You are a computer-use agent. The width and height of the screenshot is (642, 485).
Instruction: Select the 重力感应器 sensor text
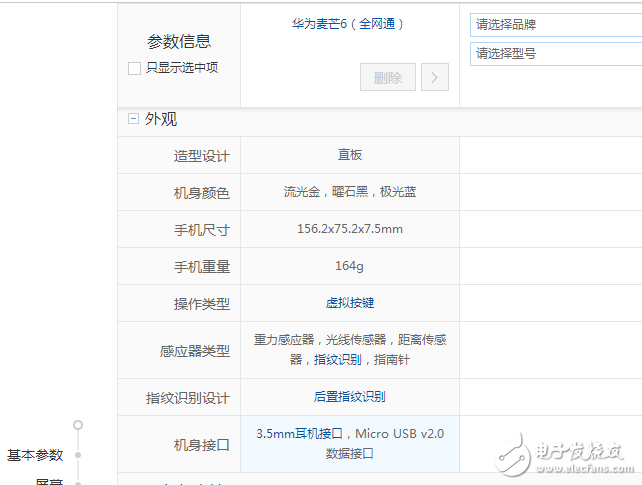(284, 340)
